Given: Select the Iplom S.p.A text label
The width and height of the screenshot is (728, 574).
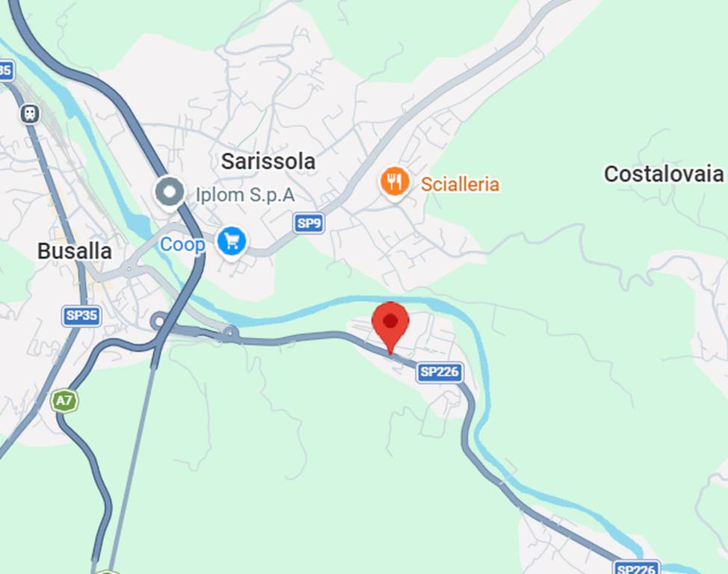Looking at the screenshot, I should click(x=245, y=194).
